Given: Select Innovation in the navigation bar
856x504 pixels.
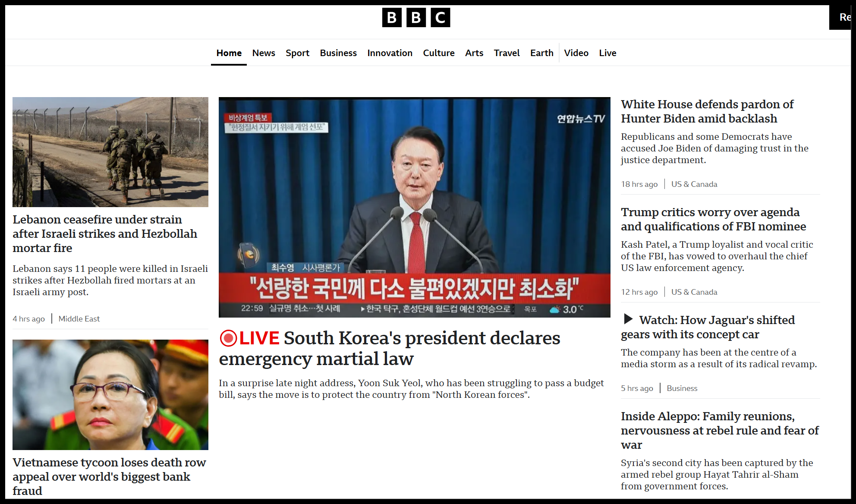Looking at the screenshot, I should tap(390, 53).
